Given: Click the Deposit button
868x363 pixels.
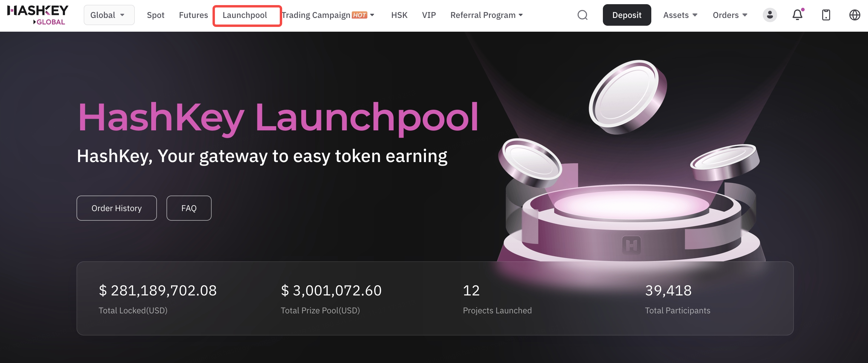Looking at the screenshot, I should pos(627,15).
